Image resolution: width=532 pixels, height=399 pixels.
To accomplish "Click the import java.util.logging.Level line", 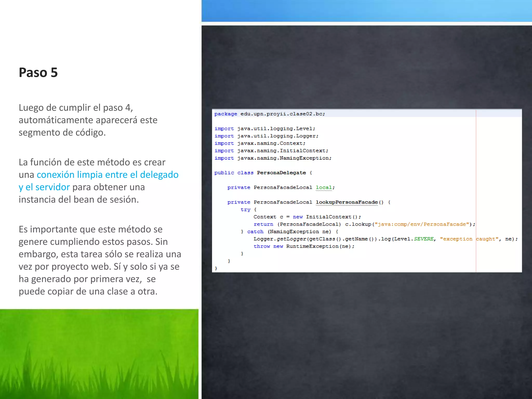I will tap(265, 129).
